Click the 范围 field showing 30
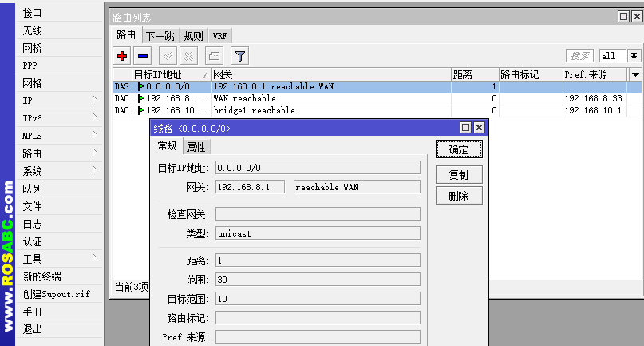This screenshot has width=644, height=346. click(318, 280)
